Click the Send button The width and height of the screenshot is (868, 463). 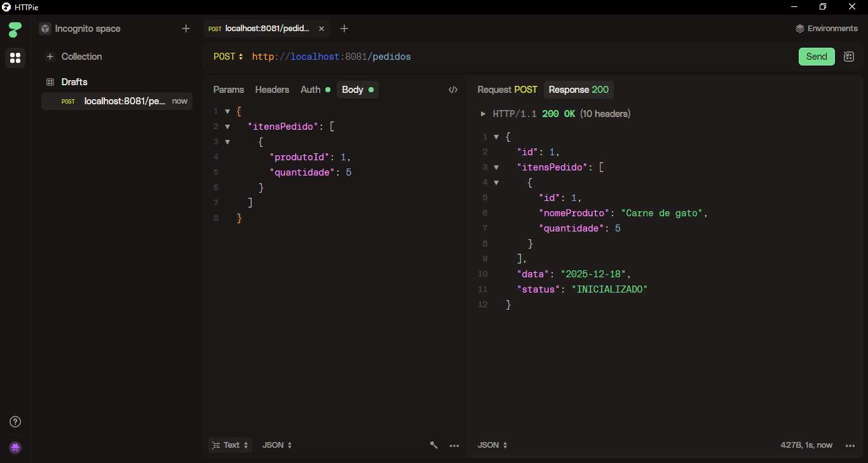[x=816, y=57]
